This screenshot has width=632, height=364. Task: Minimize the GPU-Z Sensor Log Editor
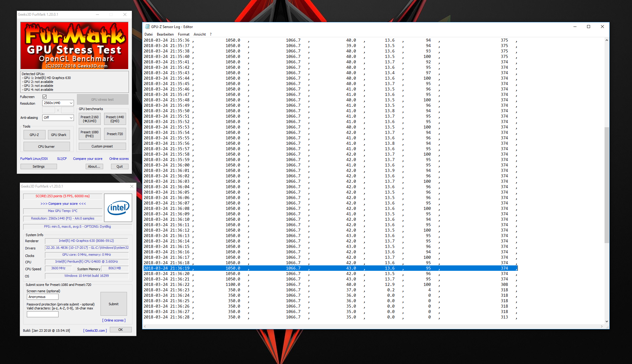pos(575,27)
